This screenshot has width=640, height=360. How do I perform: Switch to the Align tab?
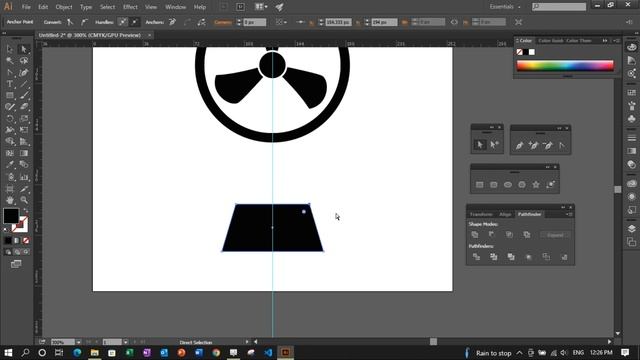click(505, 214)
